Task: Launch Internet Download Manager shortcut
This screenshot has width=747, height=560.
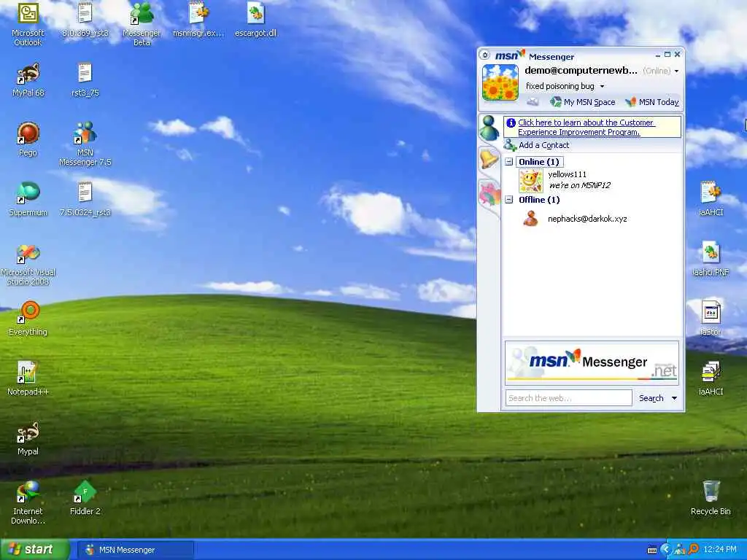Action: point(28,503)
